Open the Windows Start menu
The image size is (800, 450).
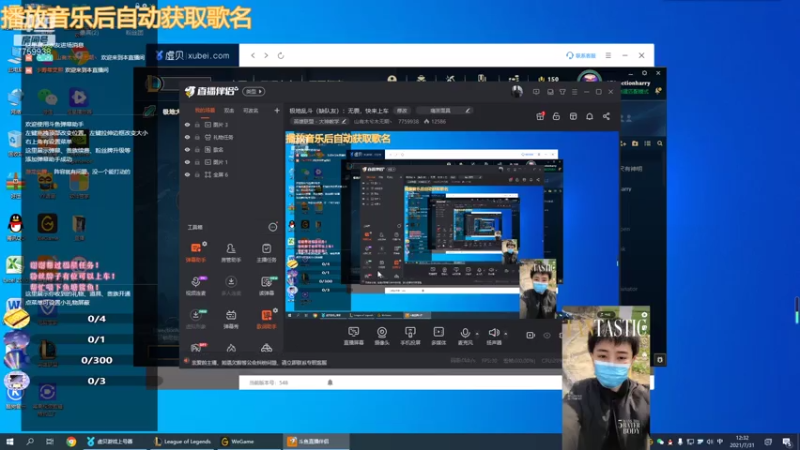point(10,441)
